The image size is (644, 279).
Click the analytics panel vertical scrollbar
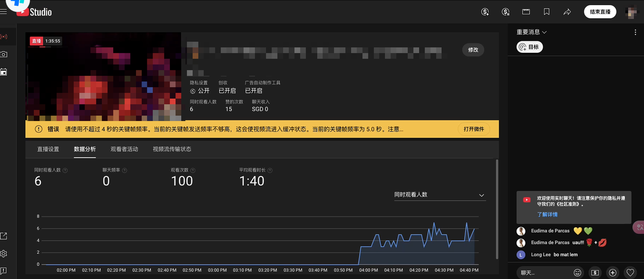[497, 209]
